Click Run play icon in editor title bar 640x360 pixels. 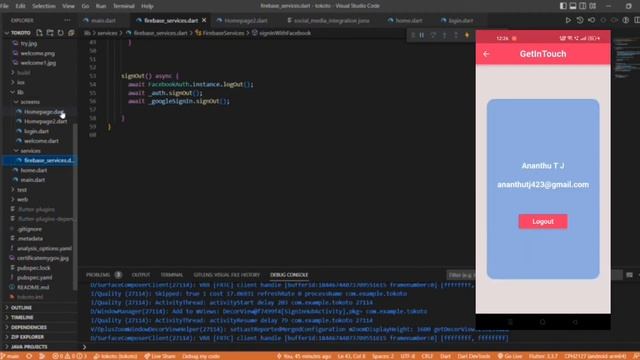coord(568,20)
